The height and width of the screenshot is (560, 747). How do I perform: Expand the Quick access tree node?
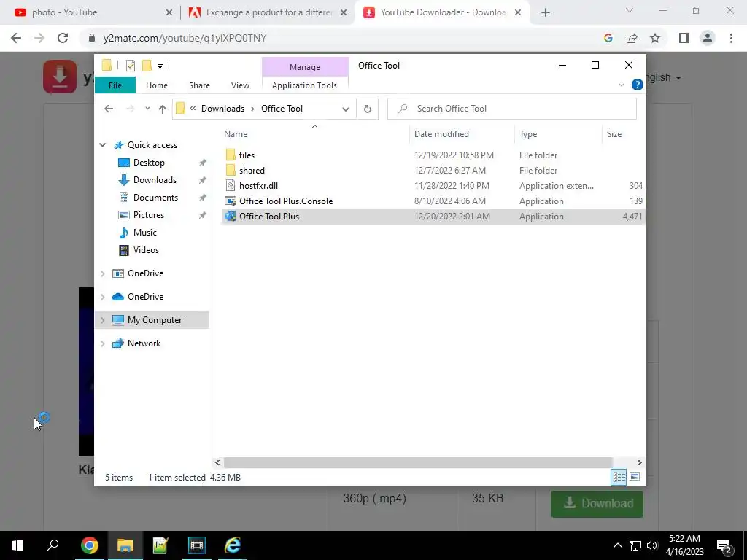tap(102, 145)
